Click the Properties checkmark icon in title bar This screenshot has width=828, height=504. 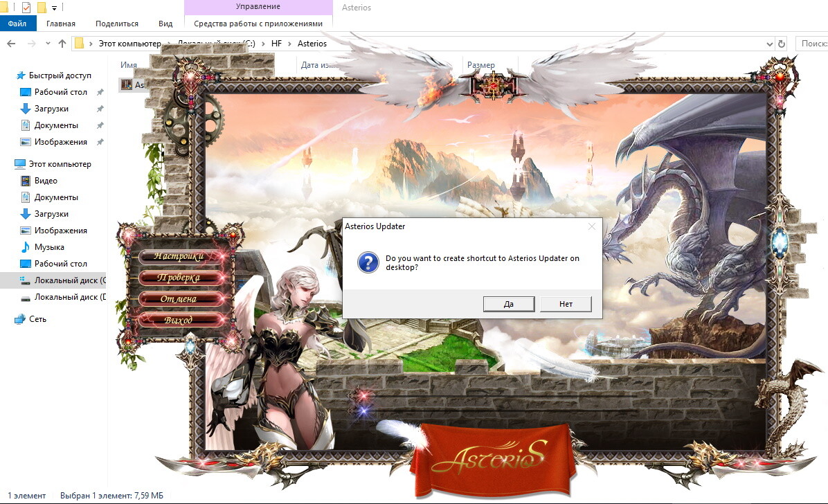pos(26,8)
